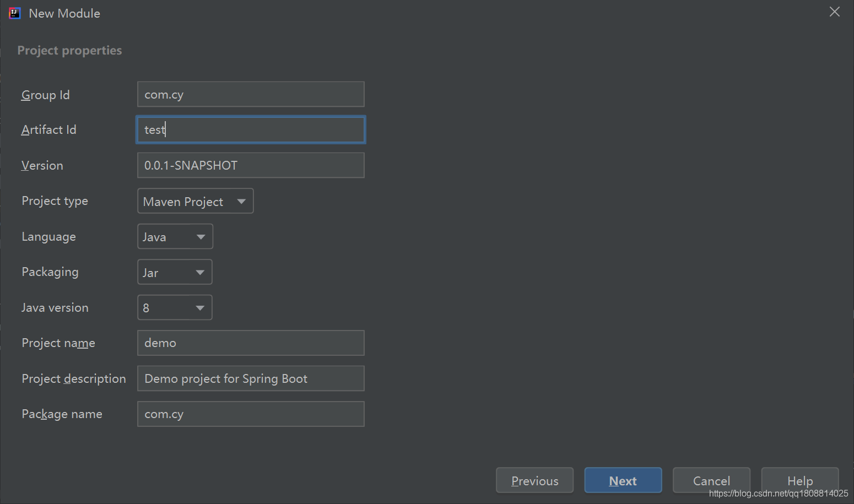Focus the Artifact Id input field
The height and width of the screenshot is (504, 854).
tap(251, 129)
